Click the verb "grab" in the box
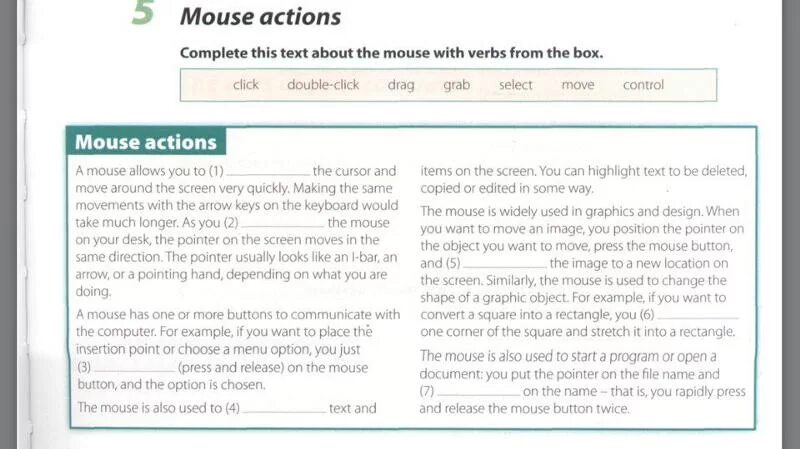Screen dimensions: 800x449 tap(457, 85)
